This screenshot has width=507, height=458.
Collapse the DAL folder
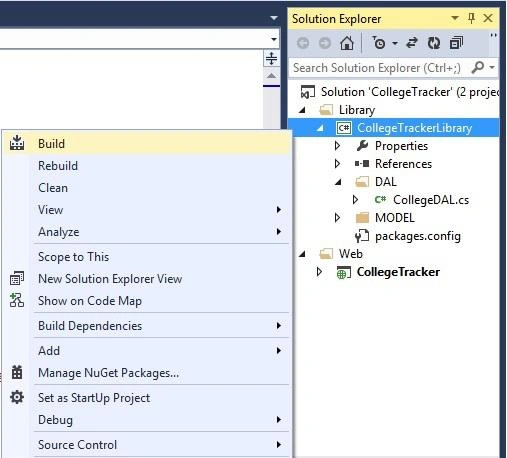(x=338, y=182)
